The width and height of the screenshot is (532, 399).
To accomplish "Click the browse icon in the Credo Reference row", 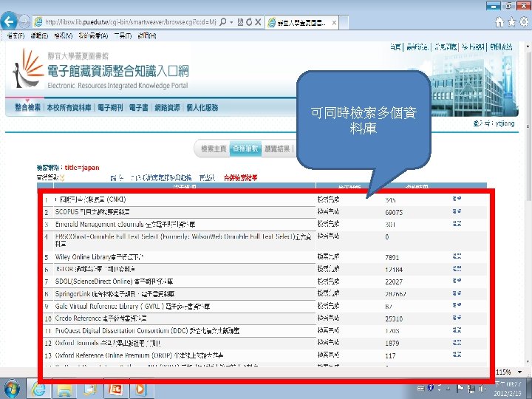I will pyautogui.click(x=457, y=318).
